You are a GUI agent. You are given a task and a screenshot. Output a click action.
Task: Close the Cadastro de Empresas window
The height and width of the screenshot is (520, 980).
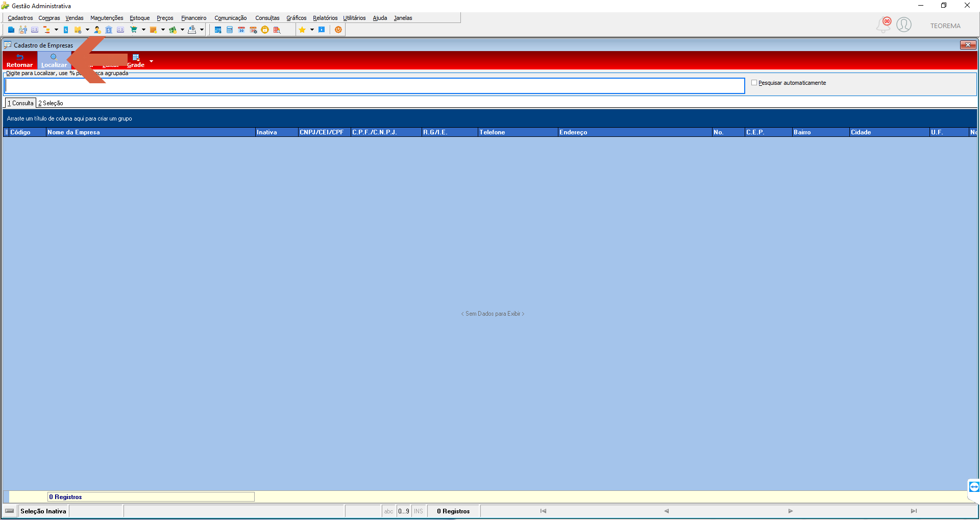(x=968, y=45)
